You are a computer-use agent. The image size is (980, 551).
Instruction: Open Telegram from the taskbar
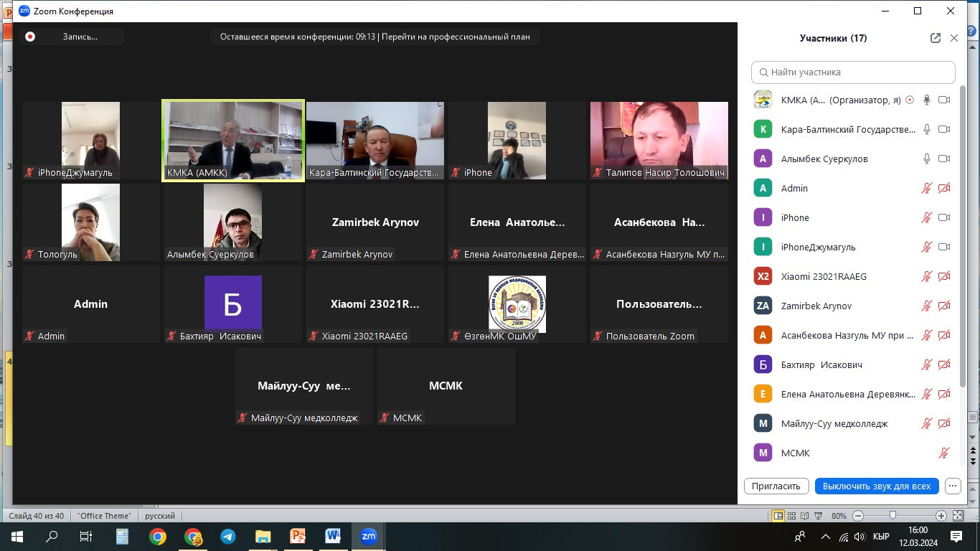[227, 536]
